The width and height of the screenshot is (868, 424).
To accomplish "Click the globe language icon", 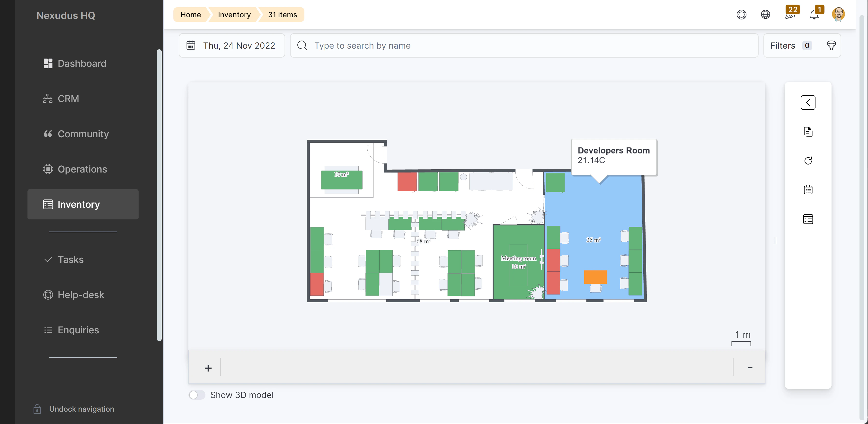I will pyautogui.click(x=765, y=15).
